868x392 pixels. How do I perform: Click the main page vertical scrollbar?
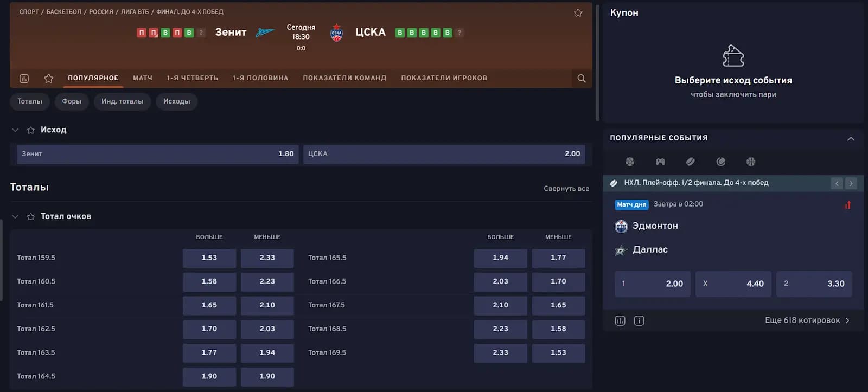pyautogui.click(x=597, y=63)
